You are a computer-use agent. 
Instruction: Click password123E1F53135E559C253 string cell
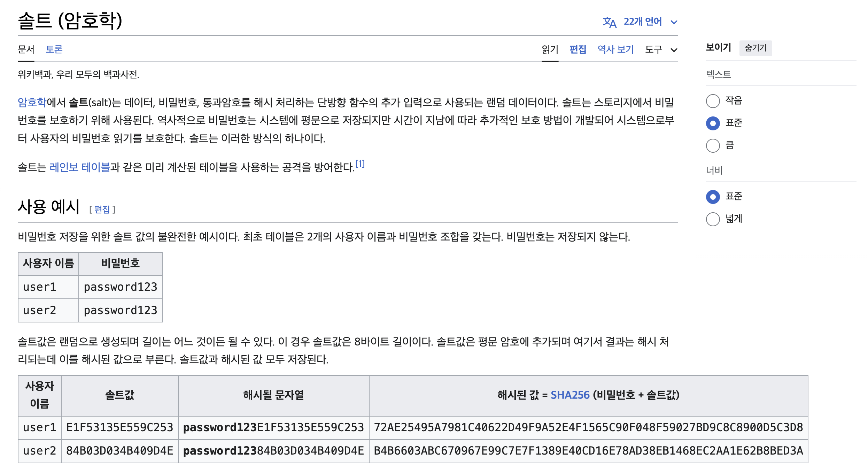coord(274,427)
